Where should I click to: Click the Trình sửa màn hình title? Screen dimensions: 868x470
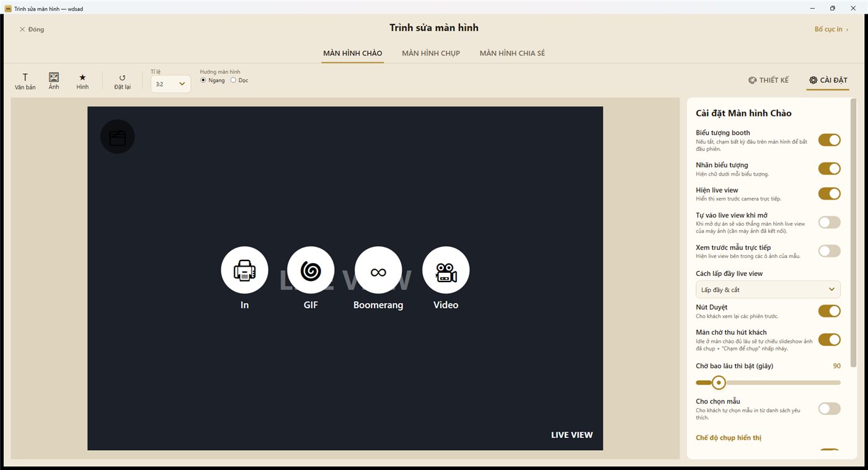(434, 28)
